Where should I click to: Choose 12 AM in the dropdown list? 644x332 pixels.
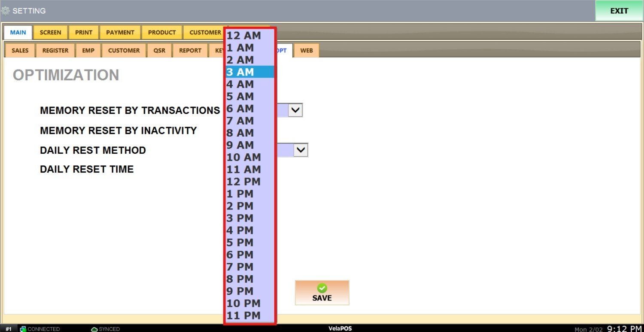(250, 36)
